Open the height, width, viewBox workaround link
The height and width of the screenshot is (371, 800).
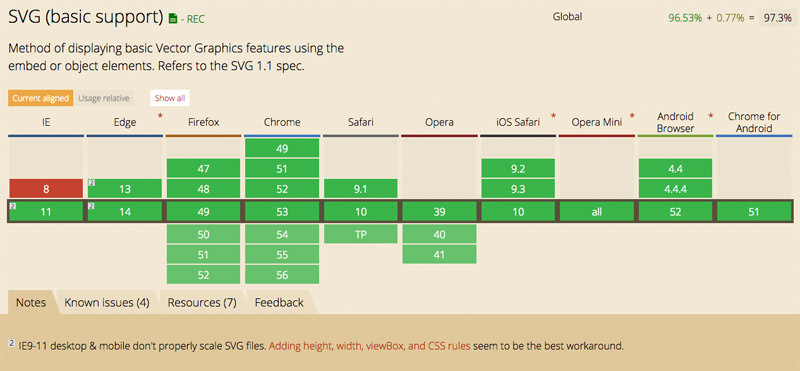370,346
